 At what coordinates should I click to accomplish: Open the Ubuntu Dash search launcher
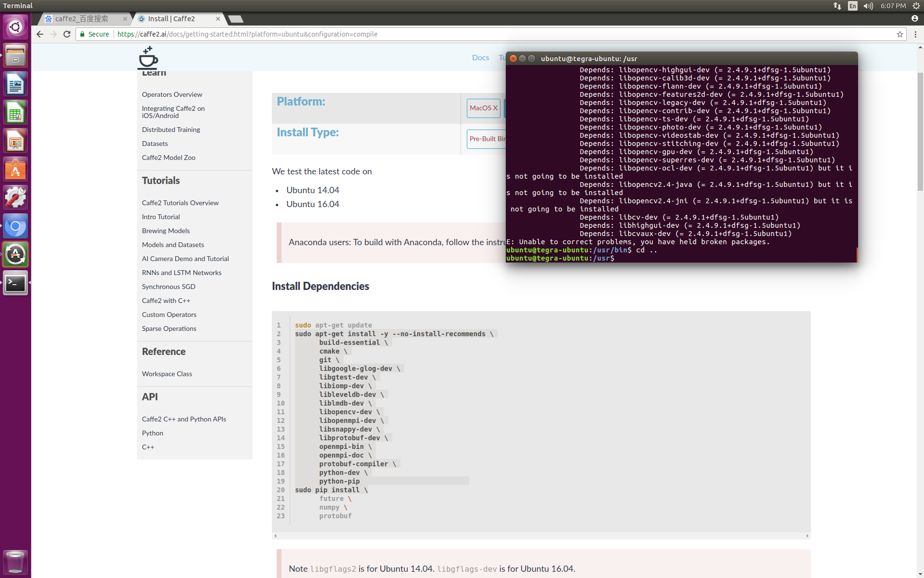(15, 27)
